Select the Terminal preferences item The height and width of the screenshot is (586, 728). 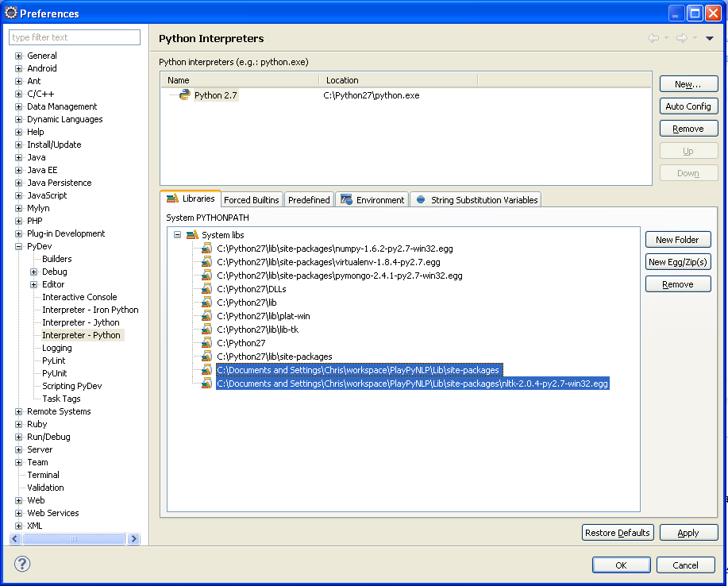coord(43,475)
